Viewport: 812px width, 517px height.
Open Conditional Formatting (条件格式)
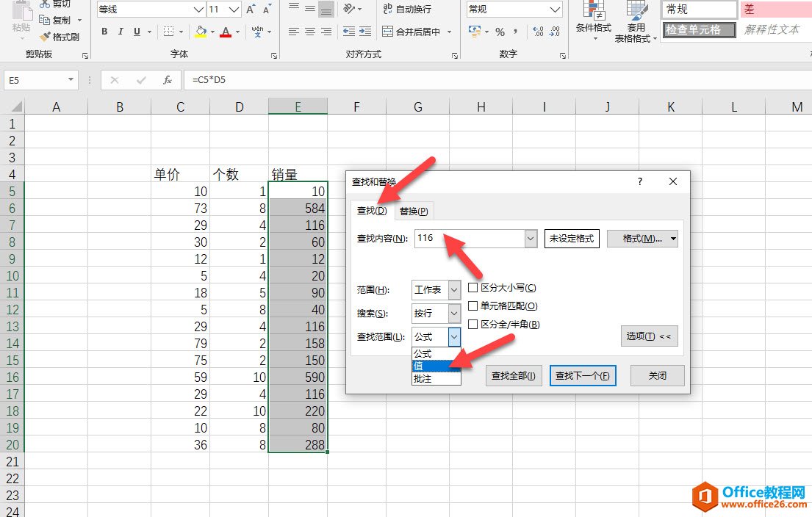594,20
